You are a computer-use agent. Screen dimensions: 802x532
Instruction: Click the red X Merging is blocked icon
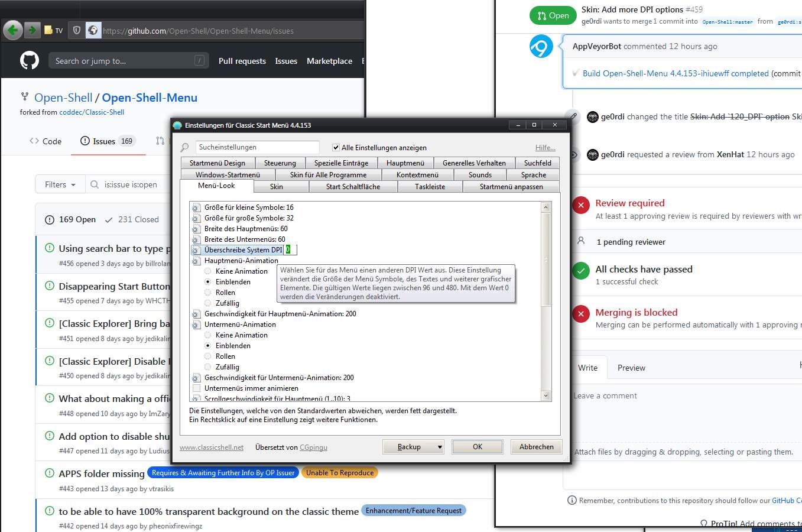coord(581,314)
